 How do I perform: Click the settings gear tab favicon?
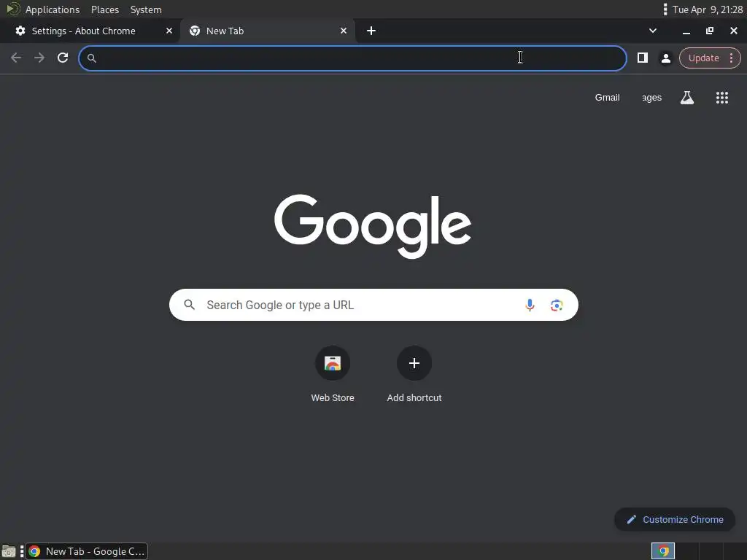[20, 31]
